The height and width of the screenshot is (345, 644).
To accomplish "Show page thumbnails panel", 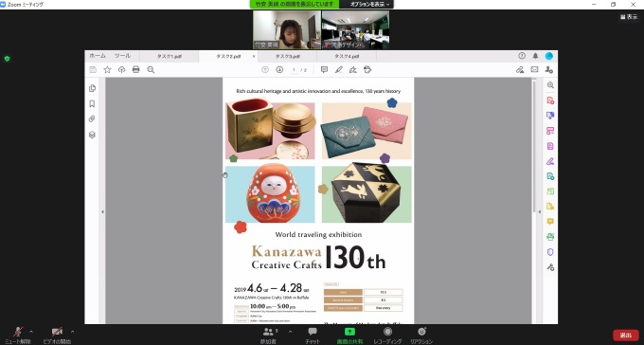I will click(x=92, y=88).
